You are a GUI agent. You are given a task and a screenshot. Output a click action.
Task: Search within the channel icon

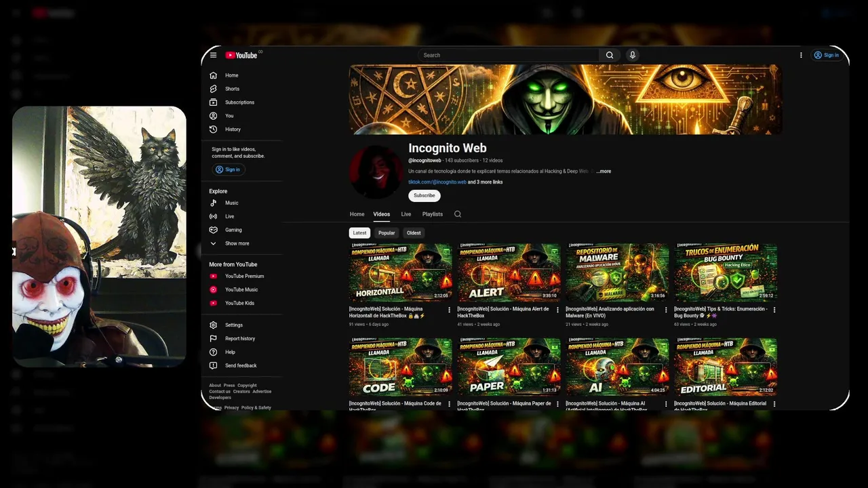pos(458,214)
